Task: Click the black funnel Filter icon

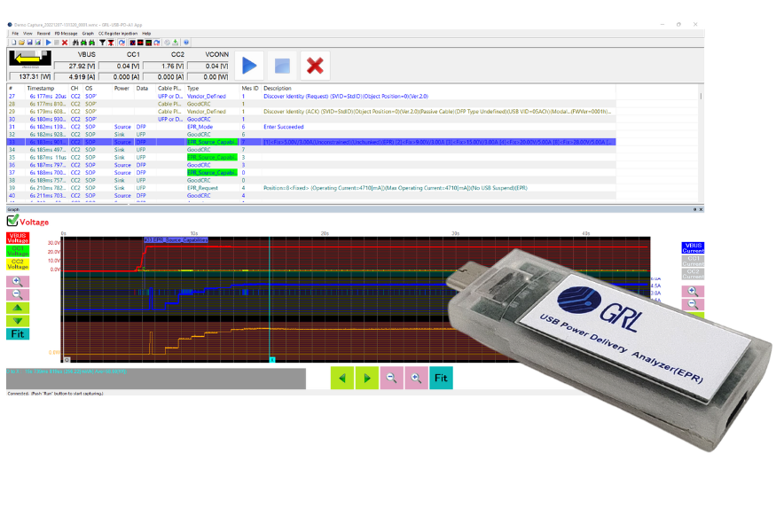Action: (x=103, y=43)
